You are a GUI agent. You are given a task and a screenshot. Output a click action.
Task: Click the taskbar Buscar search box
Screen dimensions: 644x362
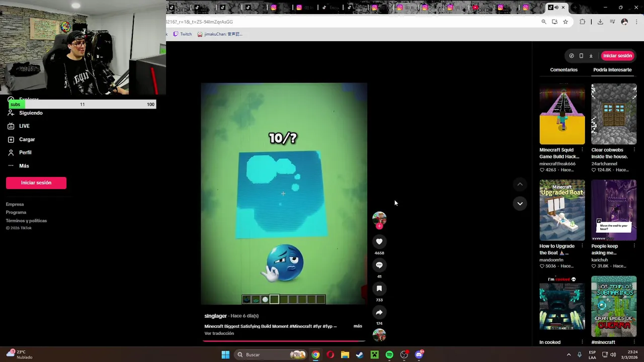(271, 355)
